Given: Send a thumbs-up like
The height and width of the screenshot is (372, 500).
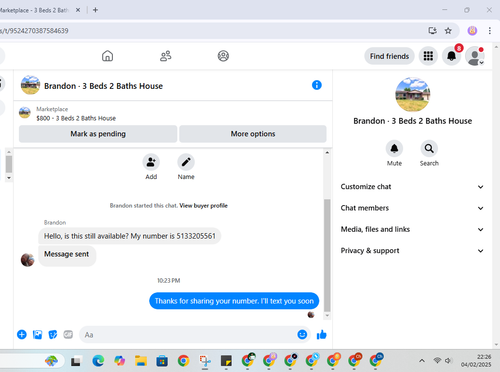Looking at the screenshot, I should click(x=321, y=334).
